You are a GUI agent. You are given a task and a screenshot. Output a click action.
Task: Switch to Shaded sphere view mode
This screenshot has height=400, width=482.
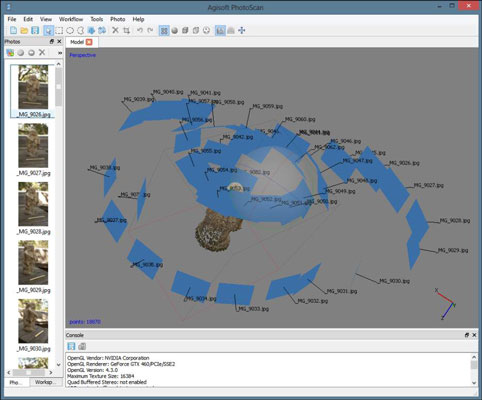[x=175, y=31]
